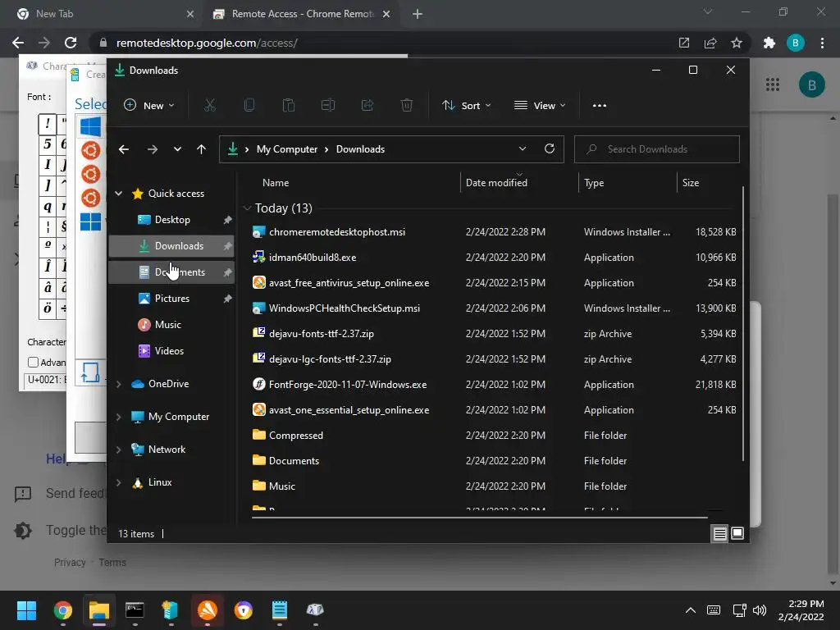Refresh the Downloads folder listing
Viewport: 840px width, 630px height.
coord(549,149)
